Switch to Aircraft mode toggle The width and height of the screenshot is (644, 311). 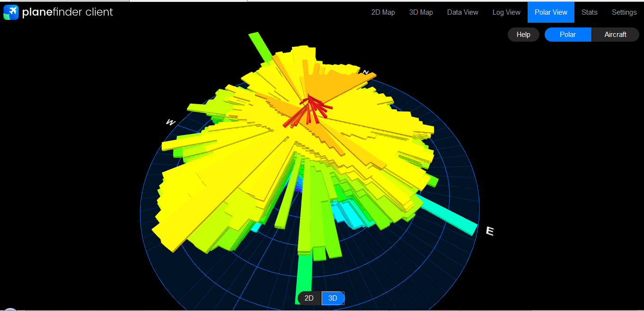[x=615, y=35]
